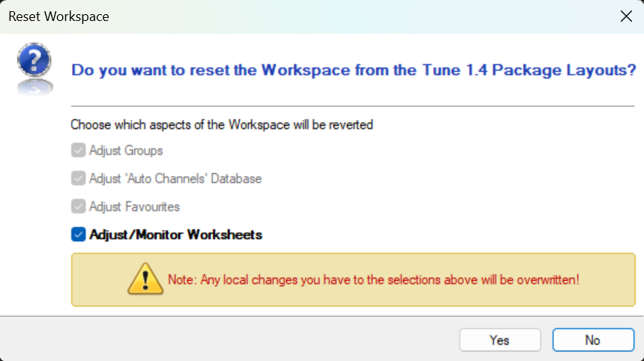Close the Reset Workspace dialog
Screen dimensions: 644x361
(626, 16)
